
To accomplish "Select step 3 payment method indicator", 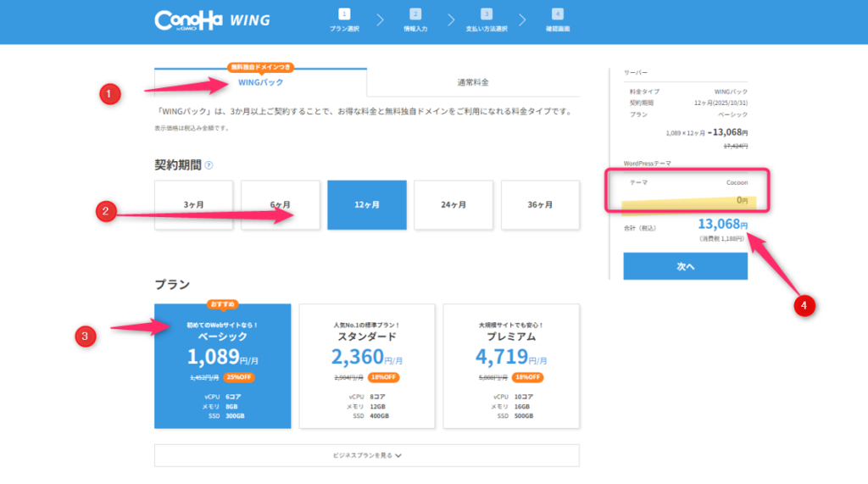I will click(x=487, y=20).
